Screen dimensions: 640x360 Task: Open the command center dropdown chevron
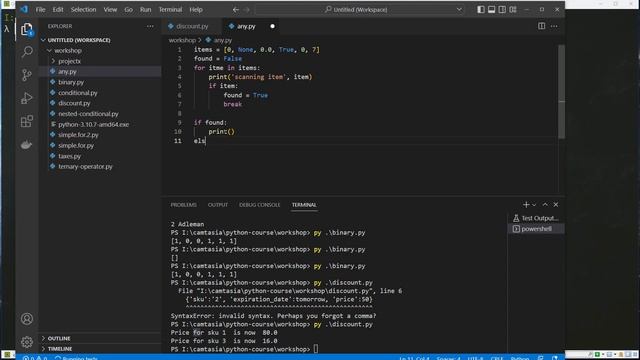[x=459, y=9]
